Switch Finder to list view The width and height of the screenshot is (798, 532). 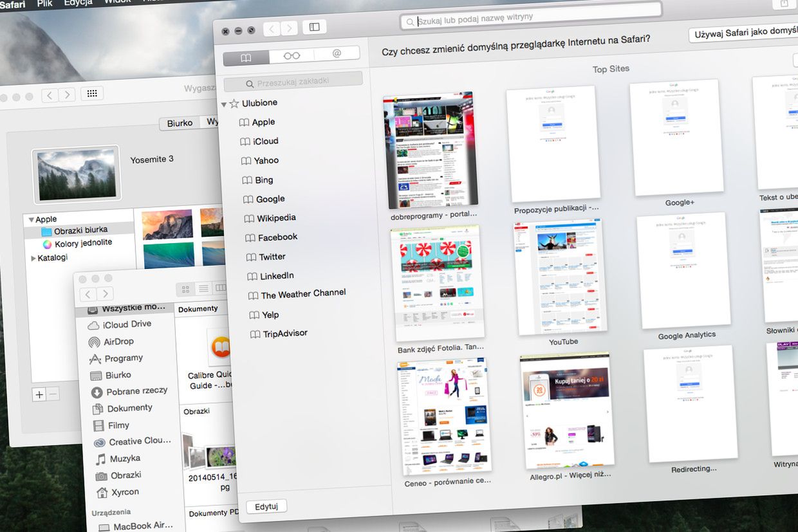click(x=203, y=289)
